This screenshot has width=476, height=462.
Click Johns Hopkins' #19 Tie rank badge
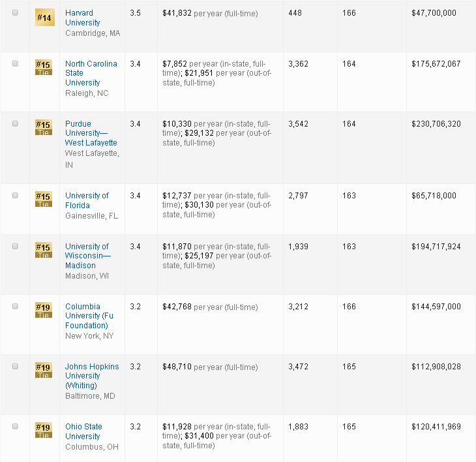tap(43, 370)
